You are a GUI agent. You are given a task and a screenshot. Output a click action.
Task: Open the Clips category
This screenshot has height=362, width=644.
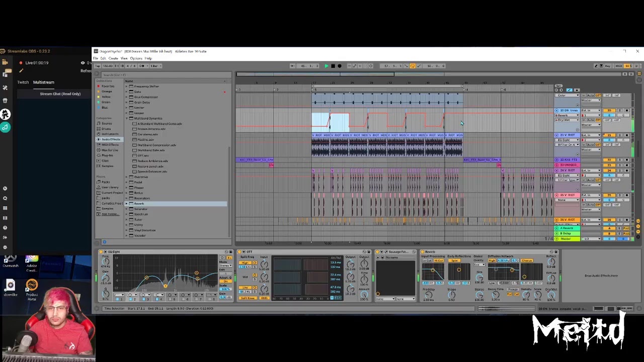coord(105,160)
